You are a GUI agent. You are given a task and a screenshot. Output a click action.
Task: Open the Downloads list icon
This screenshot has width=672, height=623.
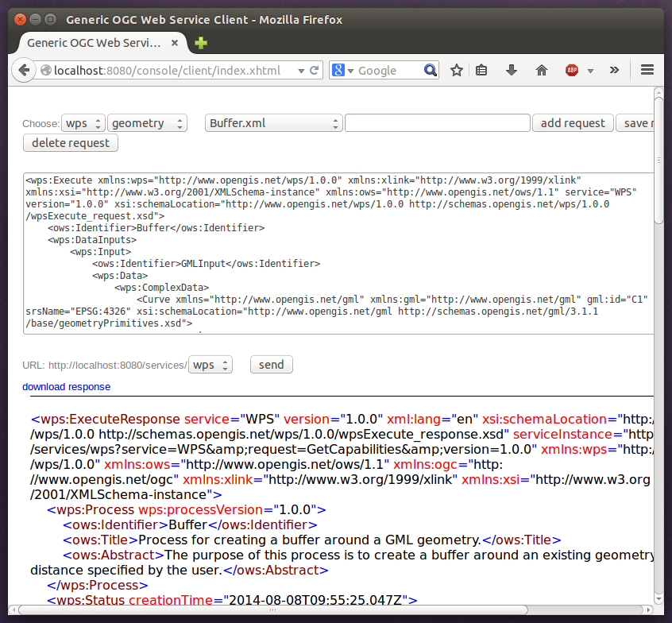pyautogui.click(x=511, y=70)
